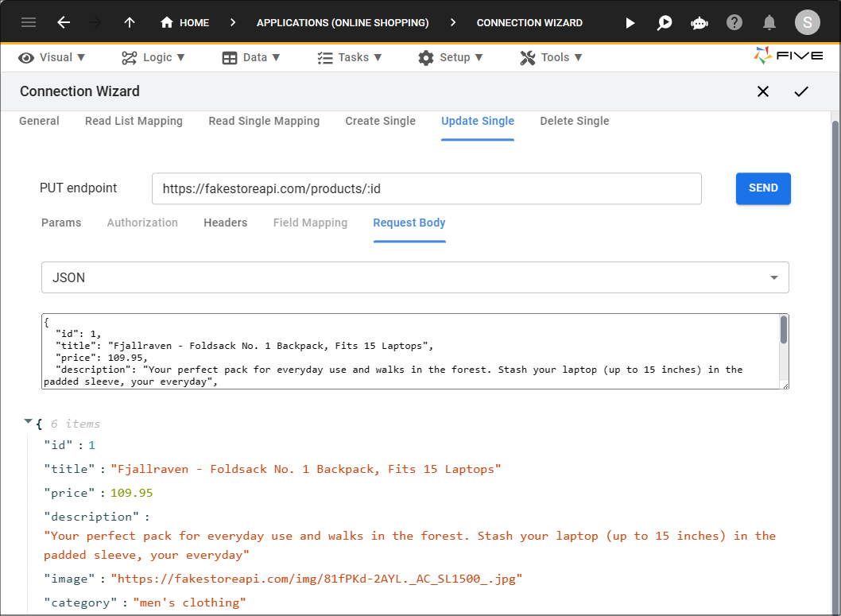841x616 pixels.
Task: Click the Home icon in breadcrumb
Action: click(x=167, y=22)
